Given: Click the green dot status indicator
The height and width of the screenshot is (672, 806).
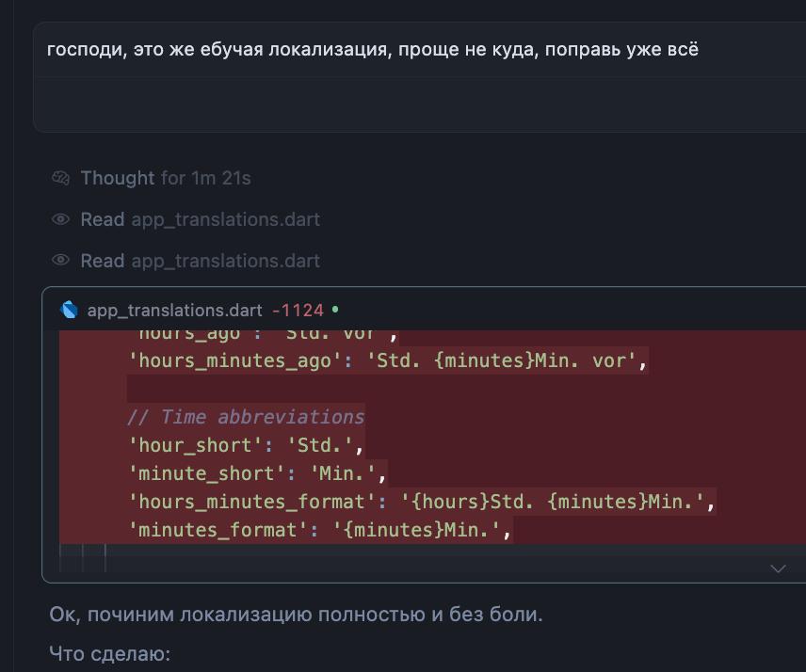Looking at the screenshot, I should [335, 310].
